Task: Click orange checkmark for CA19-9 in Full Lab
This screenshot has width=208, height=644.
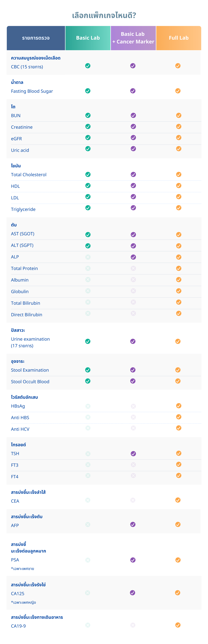Action: click(178, 625)
